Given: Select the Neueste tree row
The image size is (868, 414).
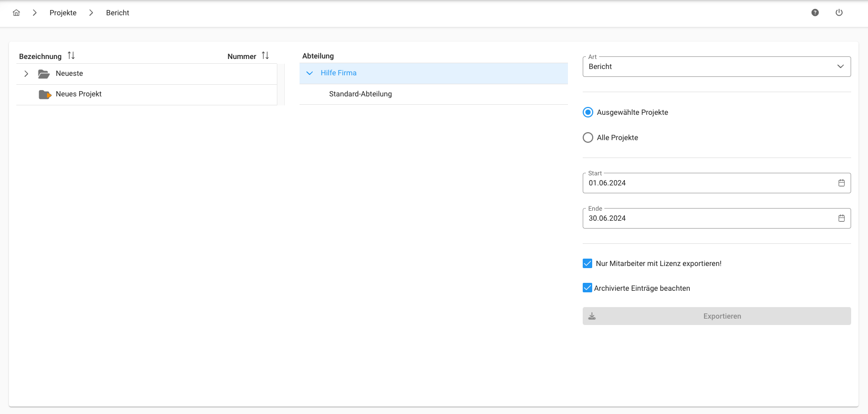Looking at the screenshot, I should point(147,74).
